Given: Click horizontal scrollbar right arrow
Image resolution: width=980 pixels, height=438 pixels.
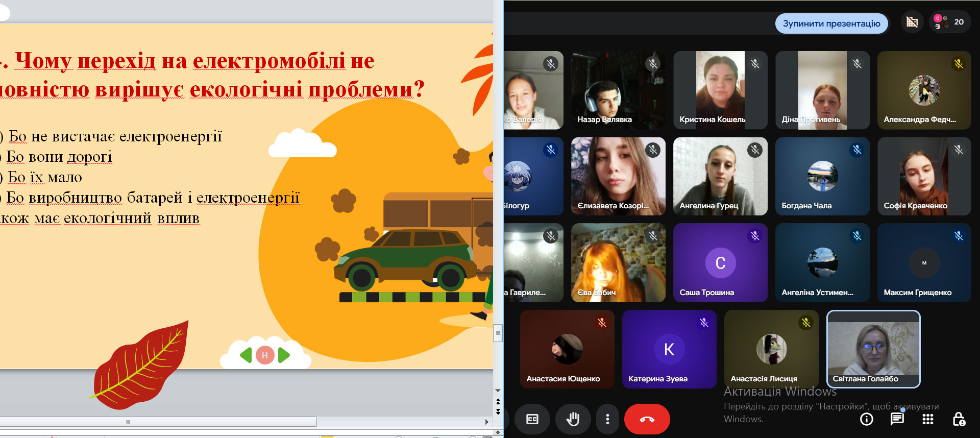Looking at the screenshot, I should coord(486,422).
